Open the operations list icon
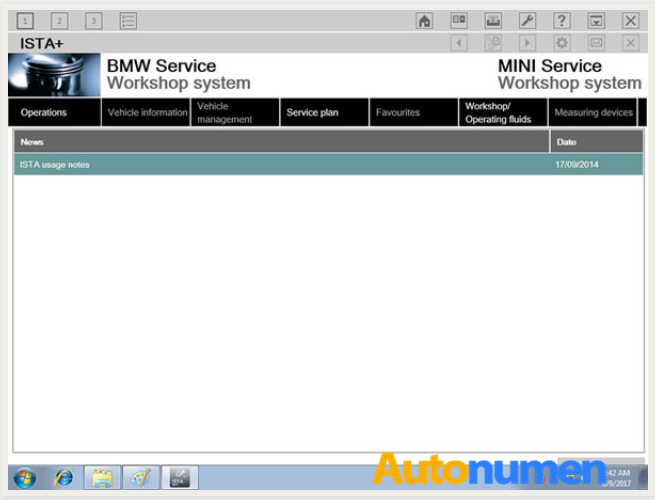 (128, 20)
